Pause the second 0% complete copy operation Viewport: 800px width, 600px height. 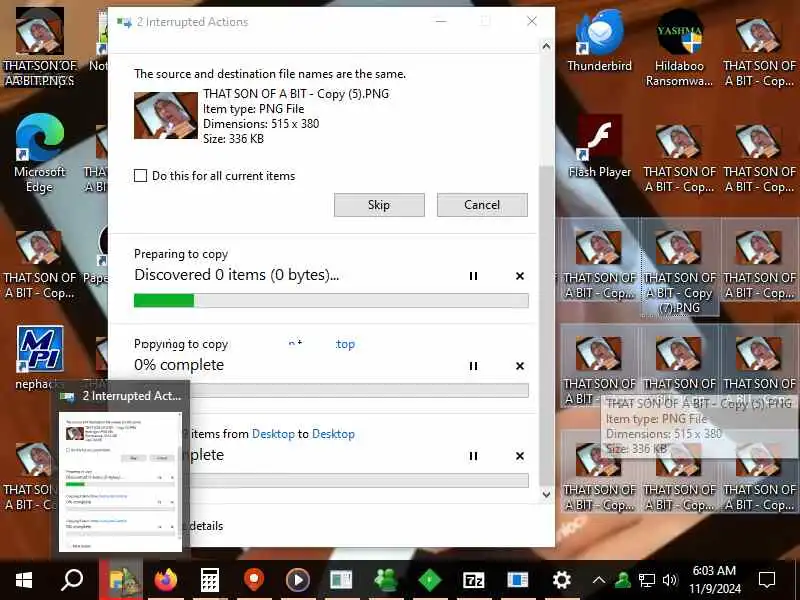pyautogui.click(x=473, y=366)
